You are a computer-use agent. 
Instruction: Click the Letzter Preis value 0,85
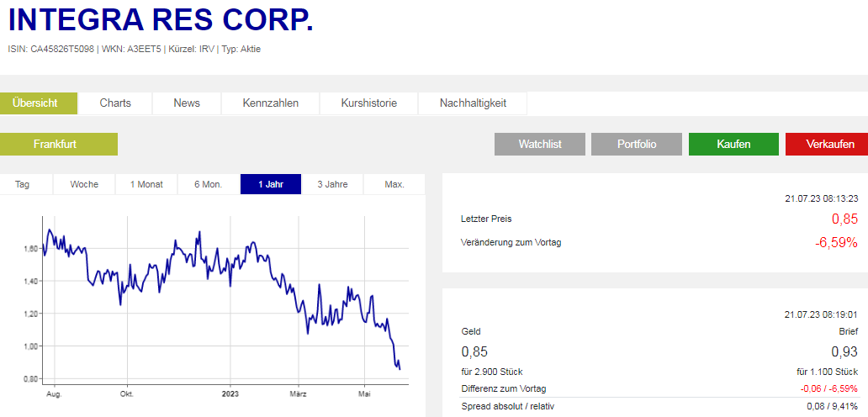coord(844,219)
